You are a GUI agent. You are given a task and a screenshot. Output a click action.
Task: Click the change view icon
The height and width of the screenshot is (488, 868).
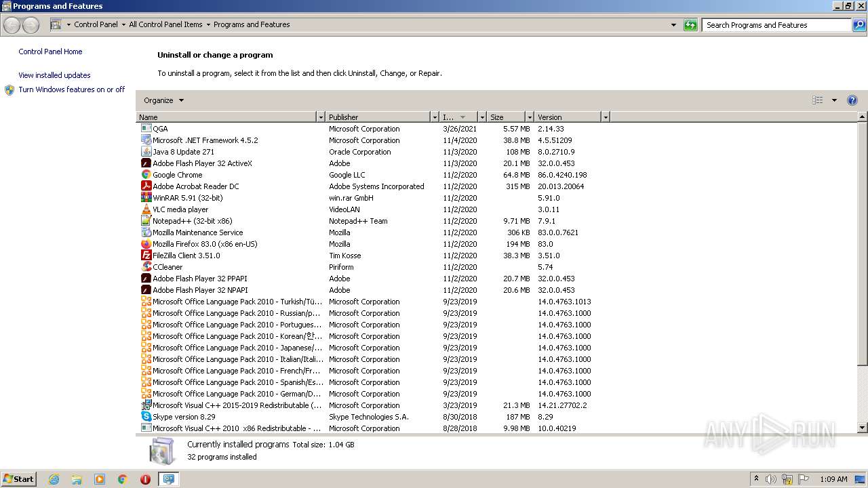click(x=818, y=100)
